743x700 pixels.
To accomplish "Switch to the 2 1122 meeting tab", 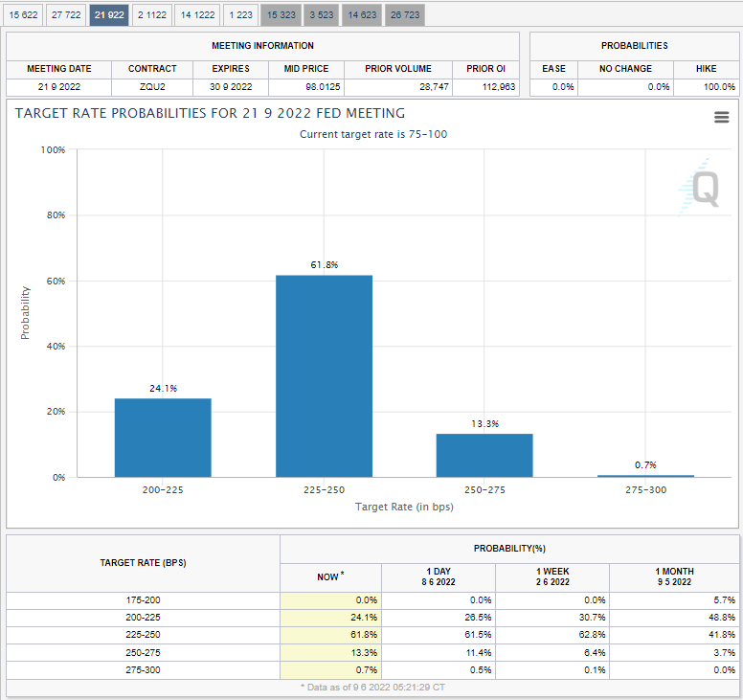I will (152, 14).
